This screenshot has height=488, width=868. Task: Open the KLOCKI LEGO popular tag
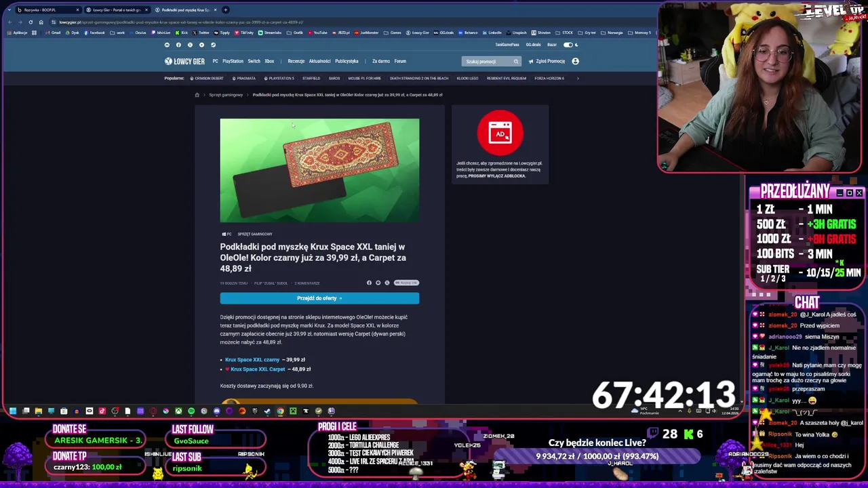coord(467,78)
